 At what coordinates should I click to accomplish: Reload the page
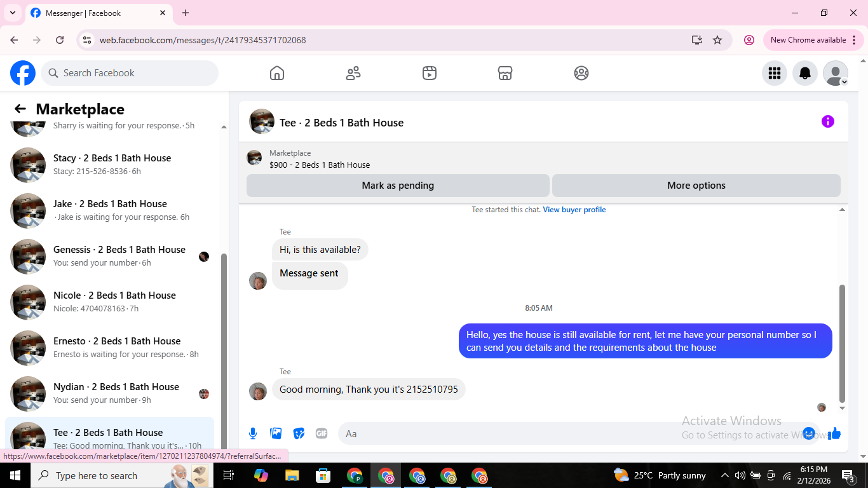[x=60, y=40]
